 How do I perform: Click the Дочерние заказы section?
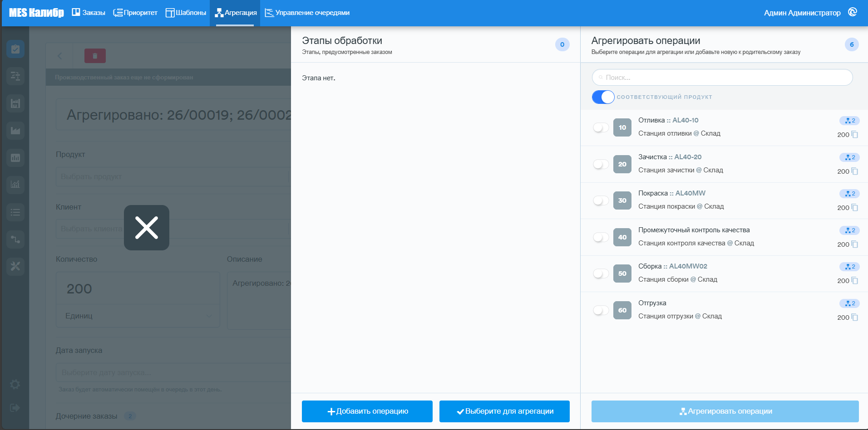pos(96,416)
